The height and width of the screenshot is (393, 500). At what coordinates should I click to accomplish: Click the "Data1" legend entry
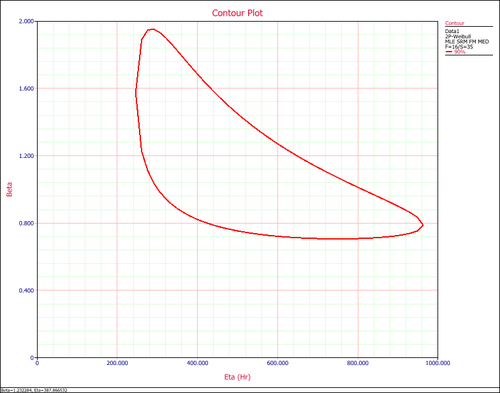click(x=452, y=31)
